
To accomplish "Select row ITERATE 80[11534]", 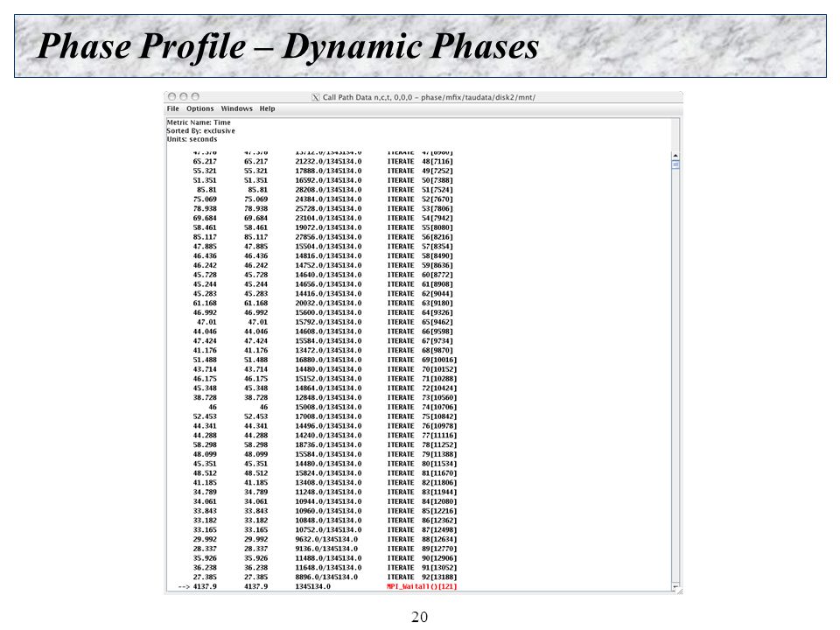I will [x=325, y=464].
